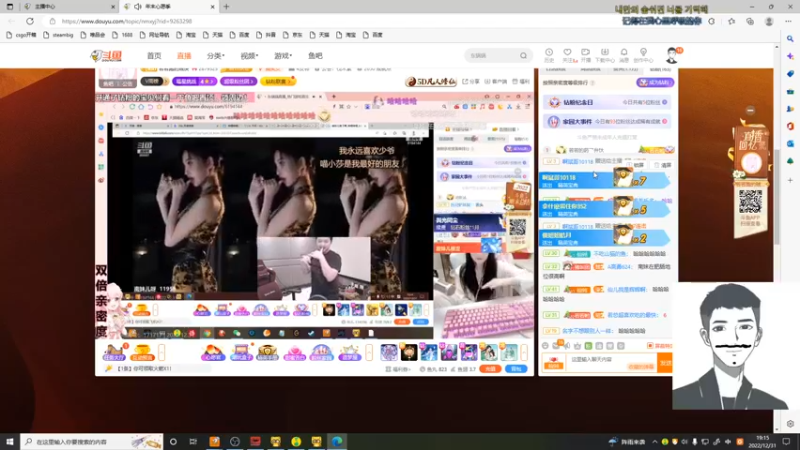Open the 抖音 bookmark
This screenshot has height=450, width=800.
266,35
